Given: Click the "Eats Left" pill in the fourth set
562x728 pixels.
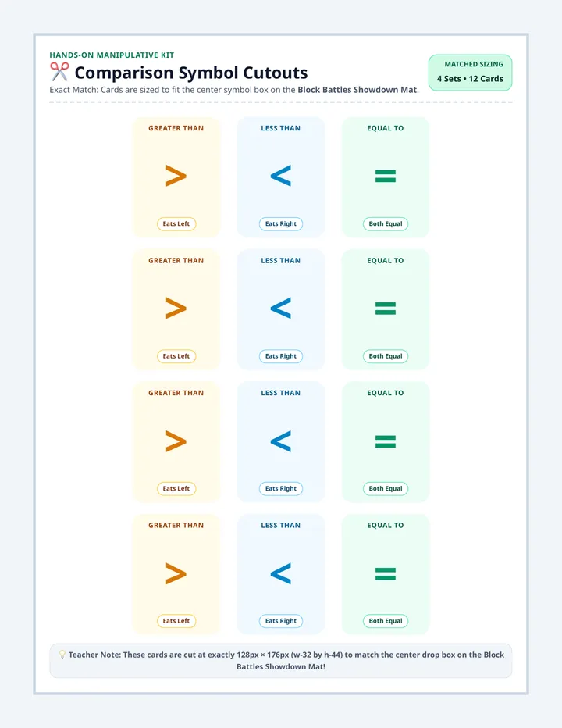Looking at the screenshot, I should pos(176,621).
